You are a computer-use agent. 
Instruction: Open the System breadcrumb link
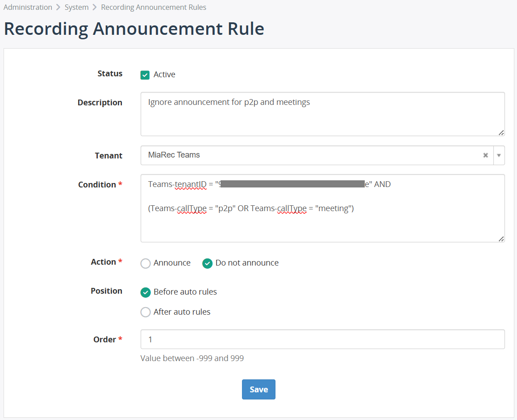coord(76,7)
